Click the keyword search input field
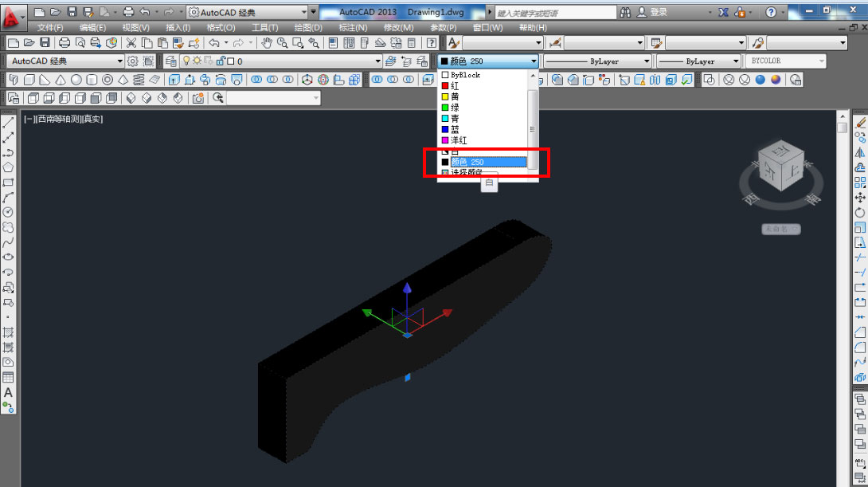Image resolution: width=868 pixels, height=487 pixels. coord(554,13)
